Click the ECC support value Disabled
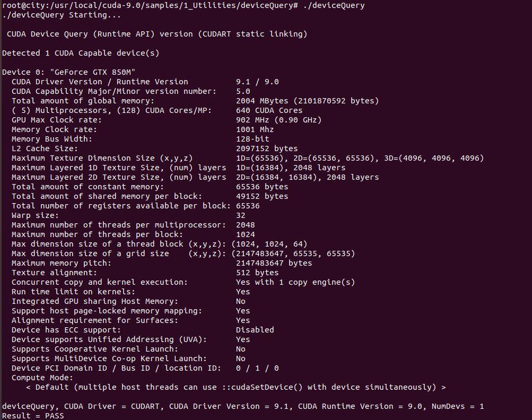532x420 pixels. 255,330
